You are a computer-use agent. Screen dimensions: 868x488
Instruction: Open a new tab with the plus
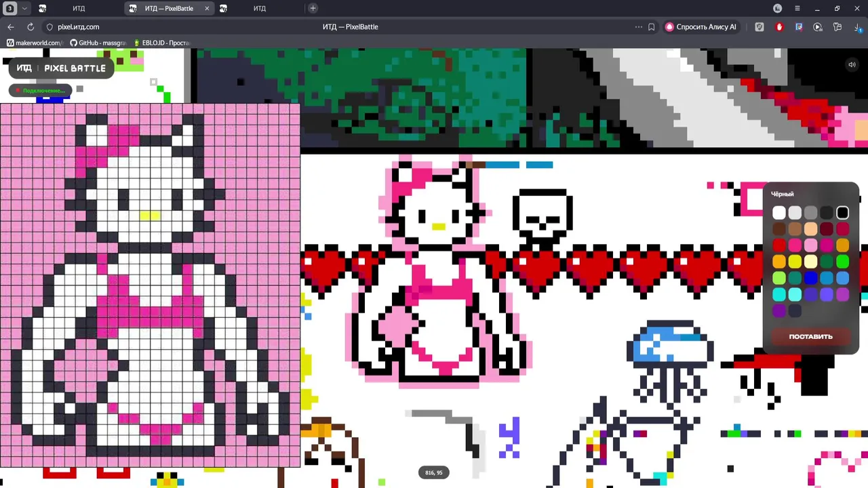coord(313,8)
